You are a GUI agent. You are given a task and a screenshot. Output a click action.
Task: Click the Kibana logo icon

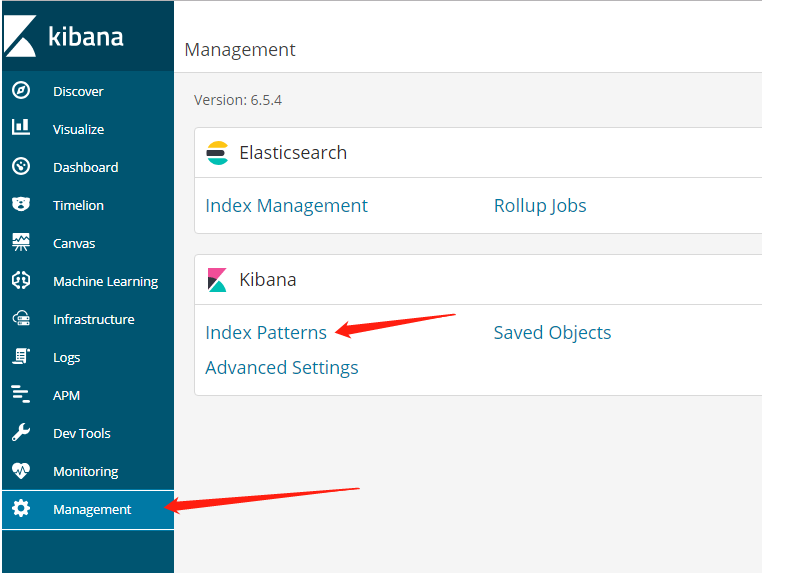pyautogui.click(x=20, y=36)
